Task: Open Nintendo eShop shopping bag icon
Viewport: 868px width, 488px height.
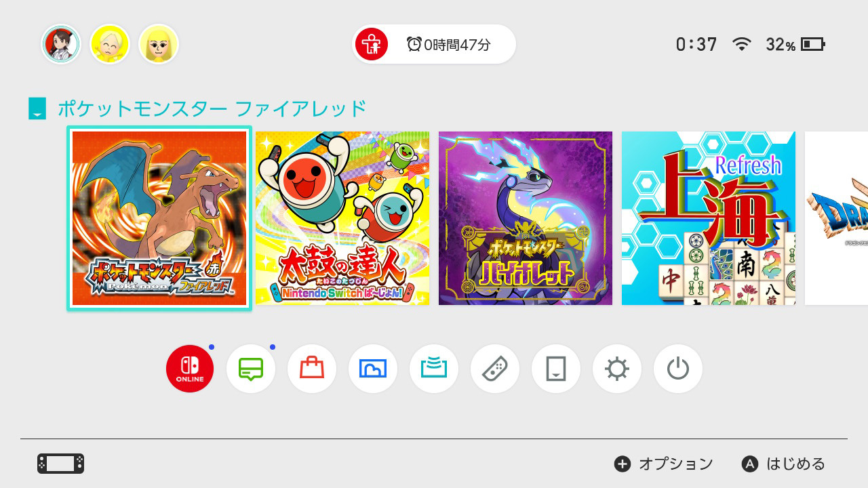Action: pyautogui.click(x=312, y=369)
